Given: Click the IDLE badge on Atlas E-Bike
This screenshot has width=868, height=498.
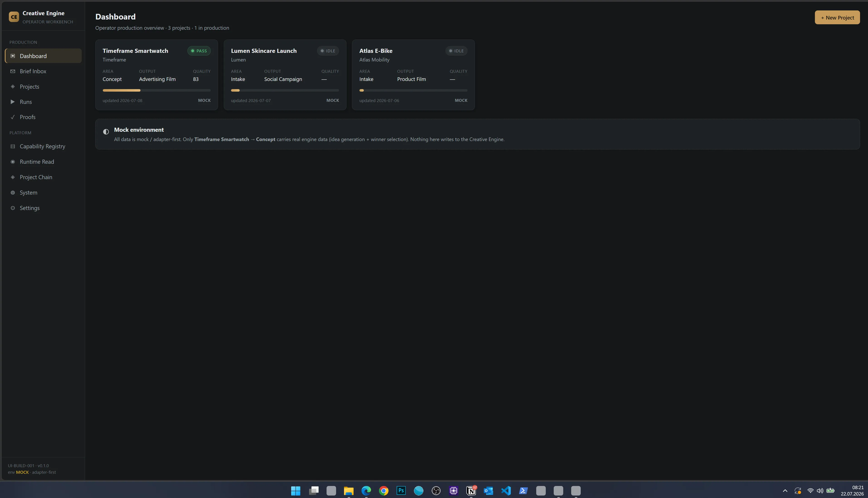Looking at the screenshot, I should click(456, 51).
